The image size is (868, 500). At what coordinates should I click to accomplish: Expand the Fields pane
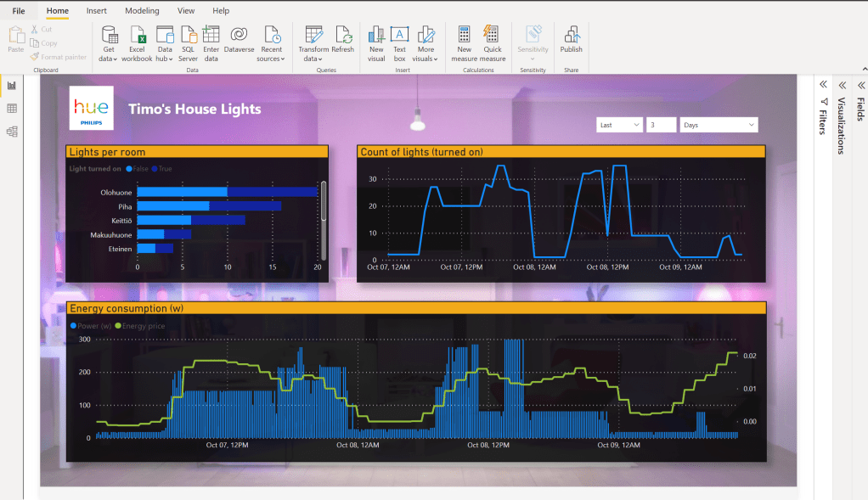point(860,85)
